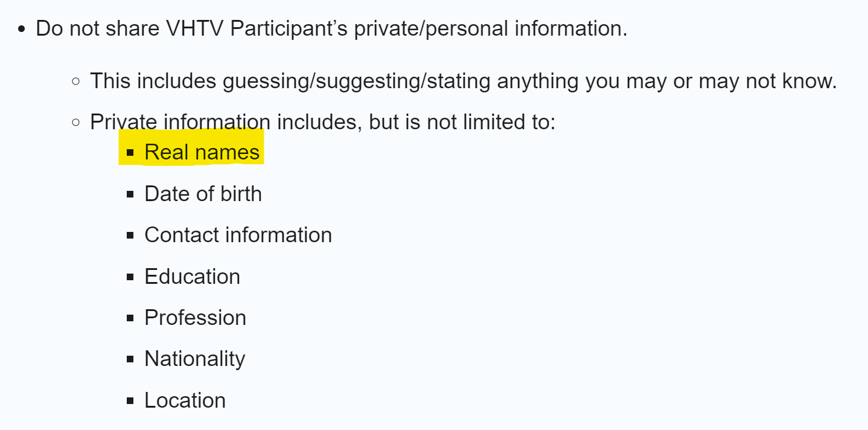The width and height of the screenshot is (868, 430).
Task: Click the square bullet before "Profession"
Action: [x=130, y=318]
